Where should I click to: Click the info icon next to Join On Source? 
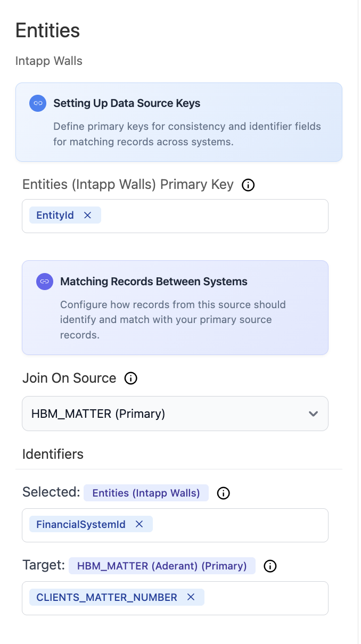130,378
